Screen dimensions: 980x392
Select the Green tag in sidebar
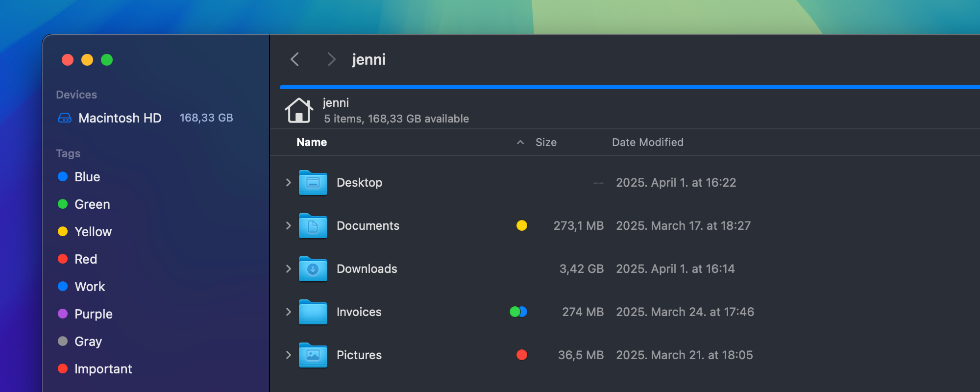click(92, 204)
